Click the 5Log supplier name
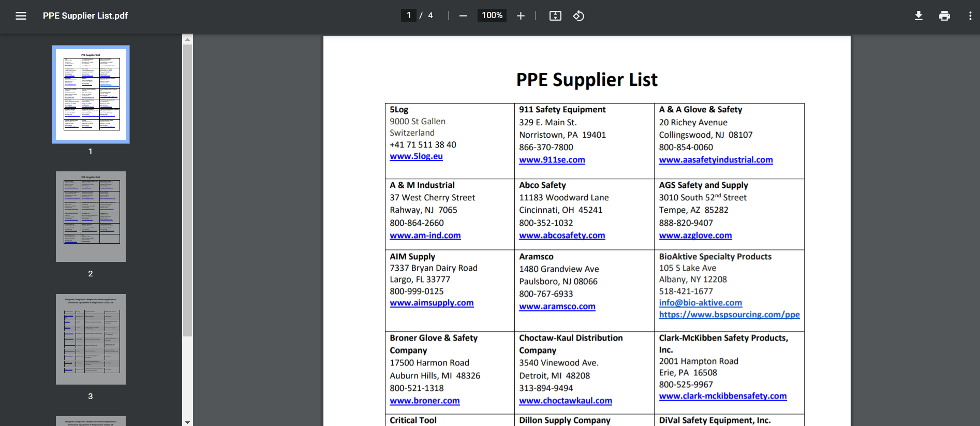 (399, 110)
